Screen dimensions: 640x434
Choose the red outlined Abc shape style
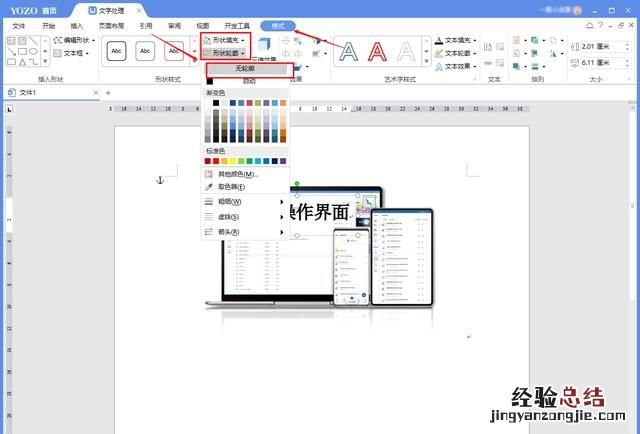174,51
